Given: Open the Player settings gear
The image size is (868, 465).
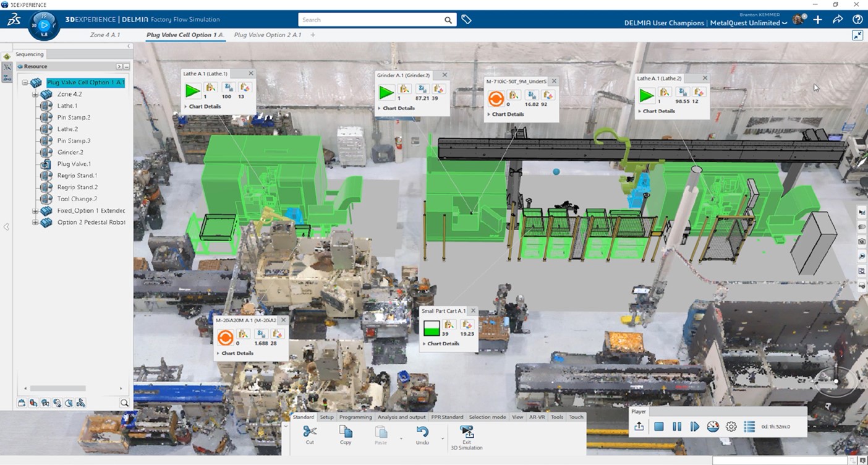Looking at the screenshot, I should click(731, 427).
